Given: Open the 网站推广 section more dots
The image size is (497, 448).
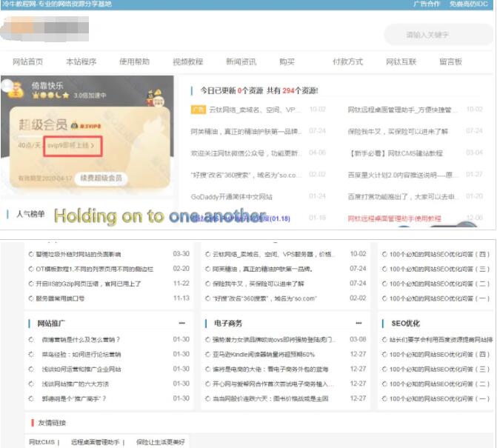Looking at the screenshot, I should pyautogui.click(x=181, y=324).
